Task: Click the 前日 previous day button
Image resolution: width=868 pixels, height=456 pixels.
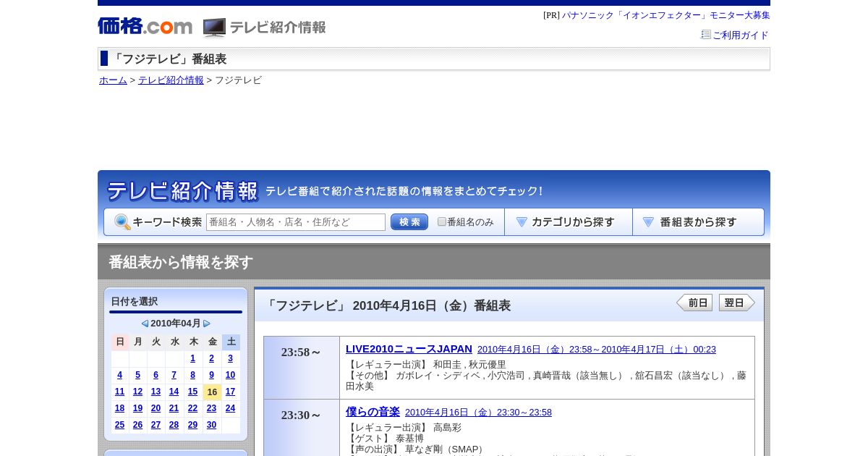Action: [x=694, y=303]
